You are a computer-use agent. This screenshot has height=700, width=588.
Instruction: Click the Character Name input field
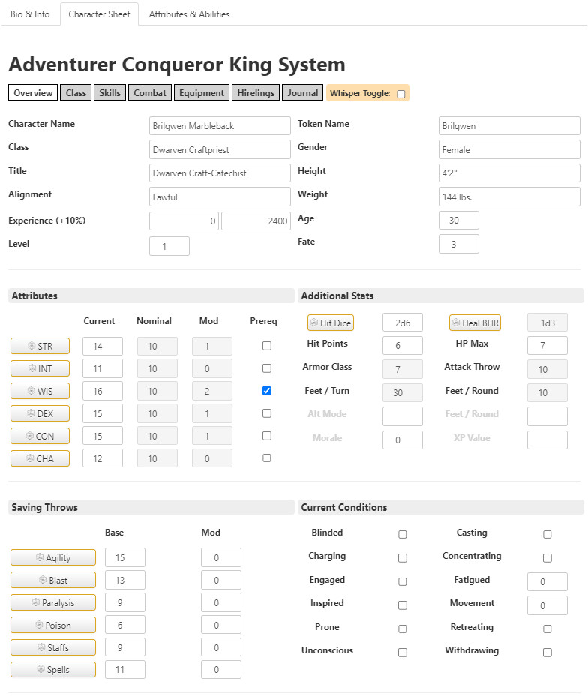coord(220,126)
